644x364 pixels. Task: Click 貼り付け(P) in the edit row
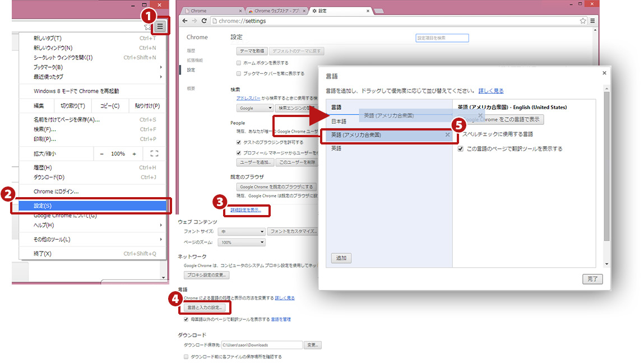click(x=147, y=106)
